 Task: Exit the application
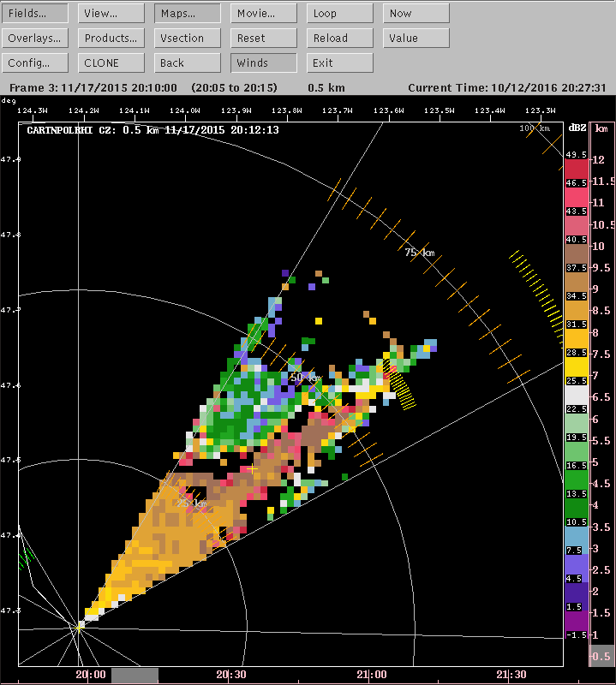(x=340, y=63)
